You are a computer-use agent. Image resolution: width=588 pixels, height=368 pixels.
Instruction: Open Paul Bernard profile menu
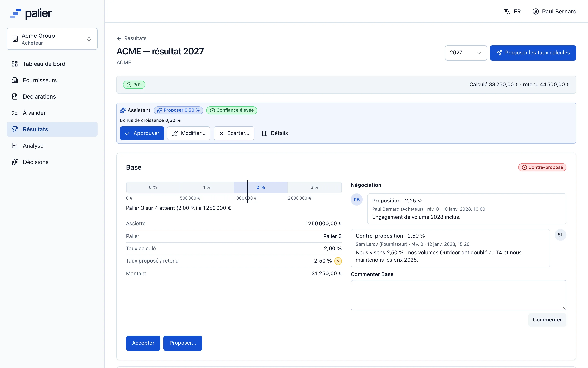click(x=554, y=11)
